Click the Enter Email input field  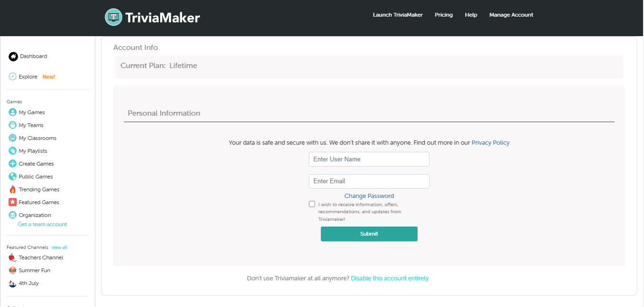(x=369, y=181)
